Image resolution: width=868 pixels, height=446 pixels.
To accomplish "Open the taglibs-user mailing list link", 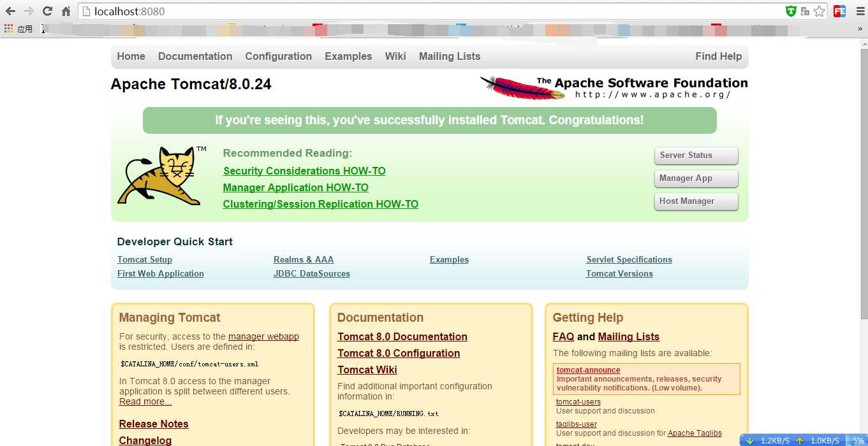I will pyautogui.click(x=577, y=424).
